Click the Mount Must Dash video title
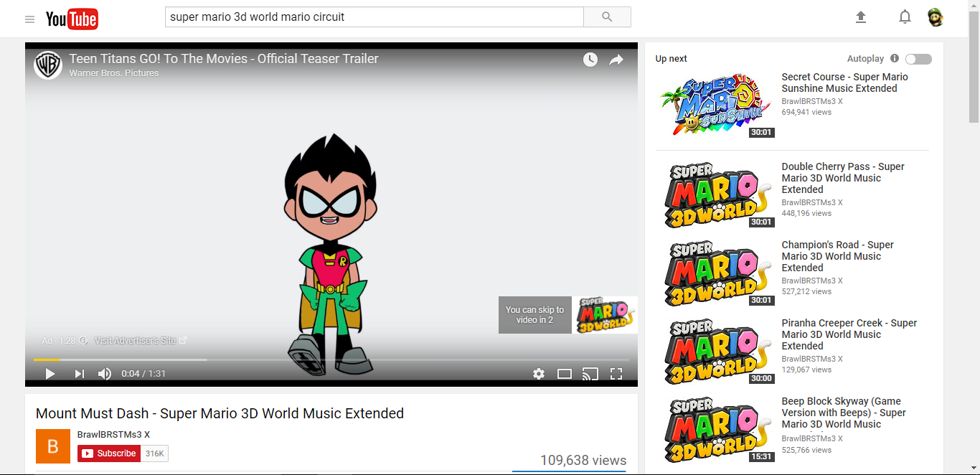The height and width of the screenshot is (475, 980). (220, 413)
